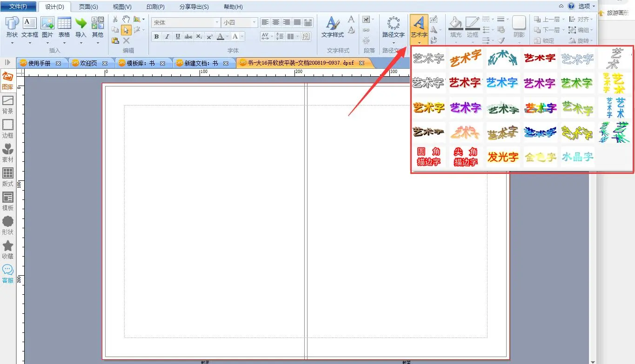Choose the 发光字 glowing art text style
The height and width of the screenshot is (364, 635).
(502, 157)
